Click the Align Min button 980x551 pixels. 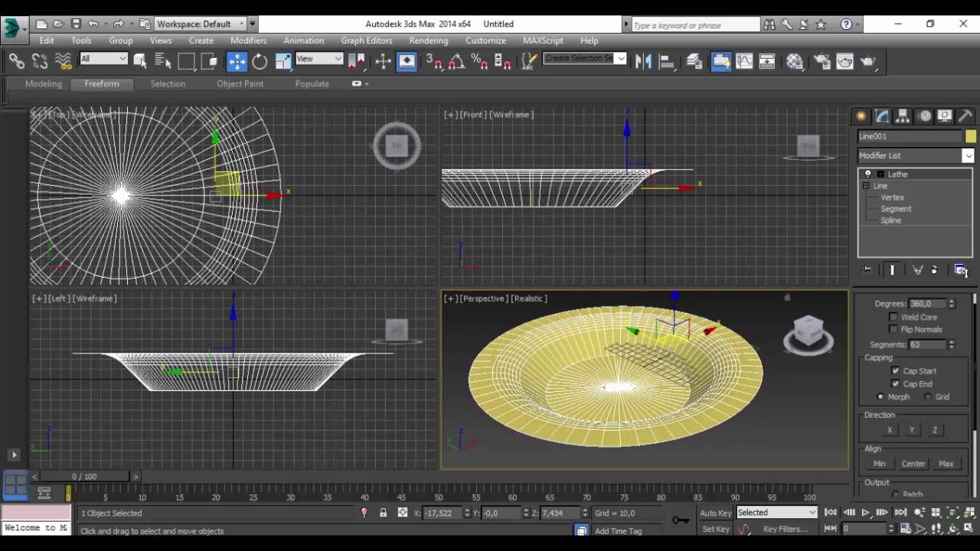click(879, 464)
